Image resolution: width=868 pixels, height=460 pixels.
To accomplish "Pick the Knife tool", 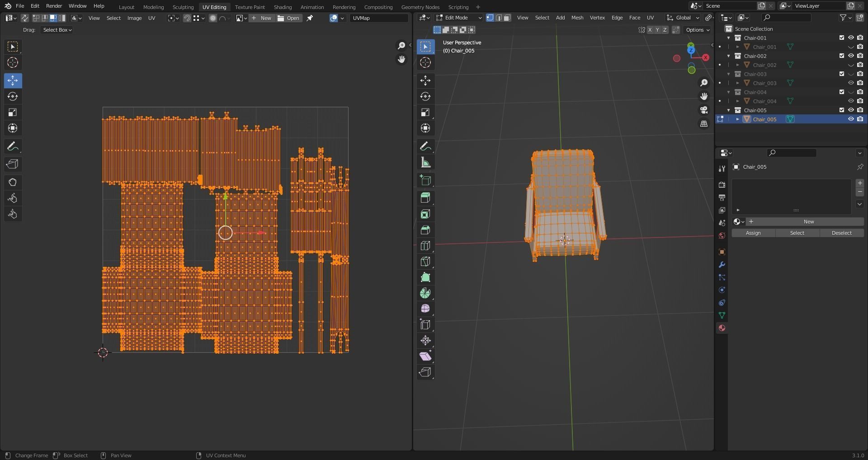I will point(425,261).
